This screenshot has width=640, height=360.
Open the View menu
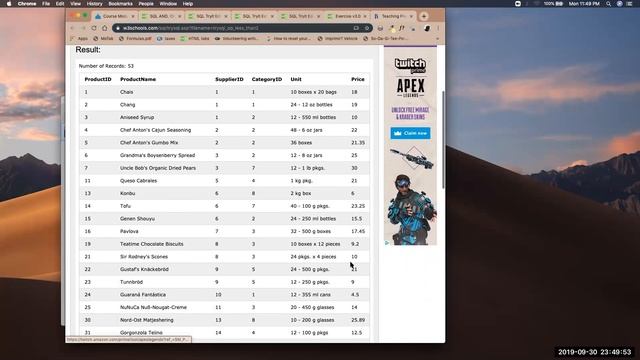pyautogui.click(x=76, y=4)
